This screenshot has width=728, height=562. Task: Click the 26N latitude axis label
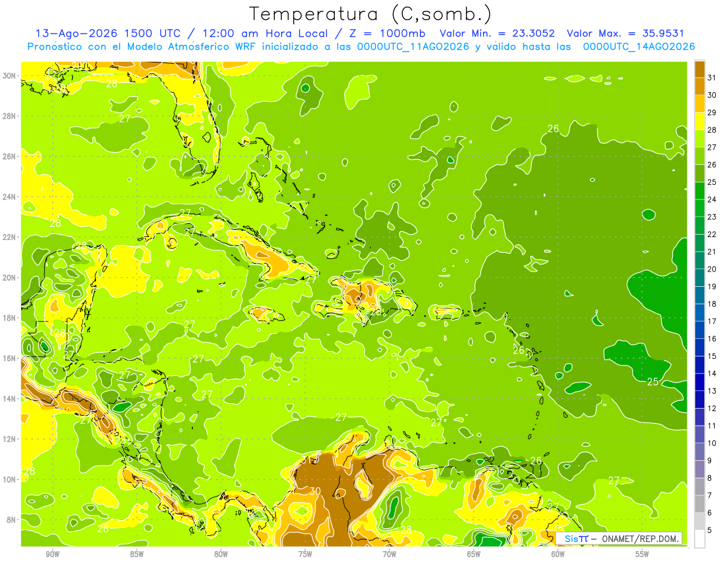coord(10,156)
